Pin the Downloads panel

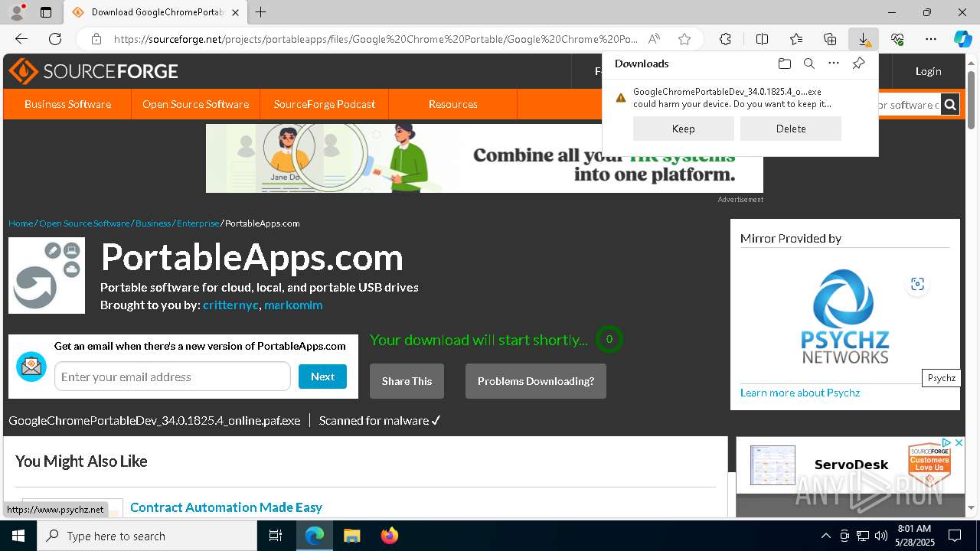pos(858,64)
